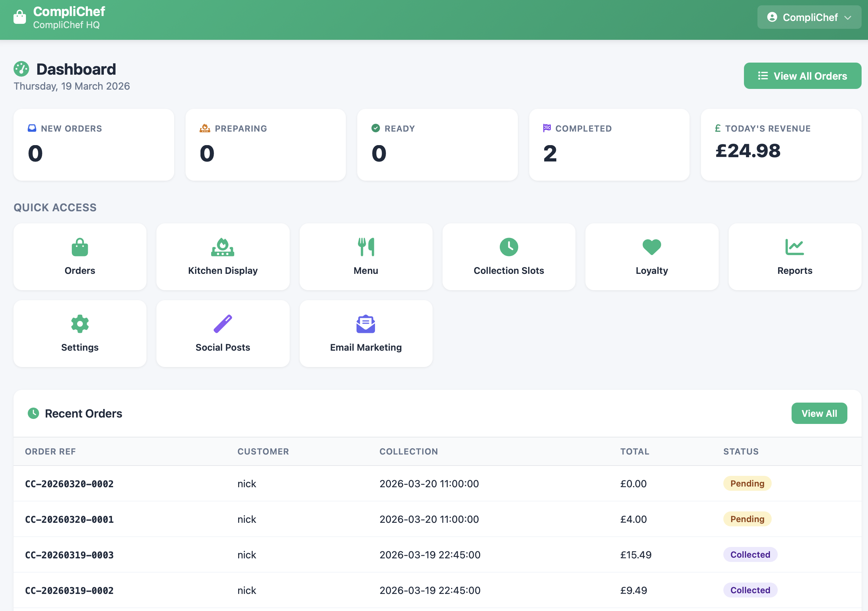Select the Orders bag icon

[x=80, y=247]
